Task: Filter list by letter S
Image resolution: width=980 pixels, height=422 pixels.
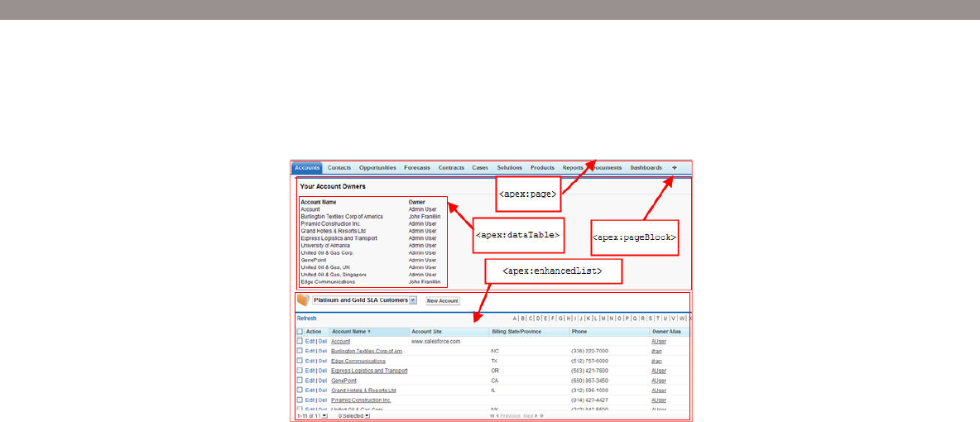Action: 650,319
